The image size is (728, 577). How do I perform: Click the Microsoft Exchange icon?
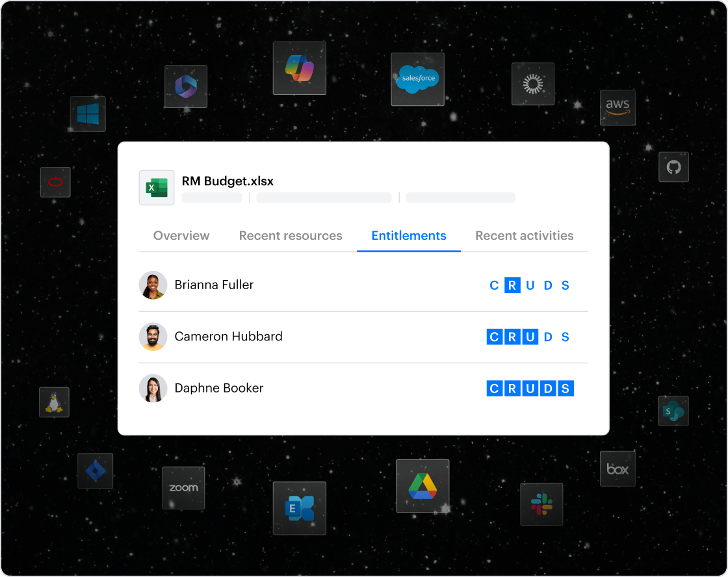[x=299, y=507]
